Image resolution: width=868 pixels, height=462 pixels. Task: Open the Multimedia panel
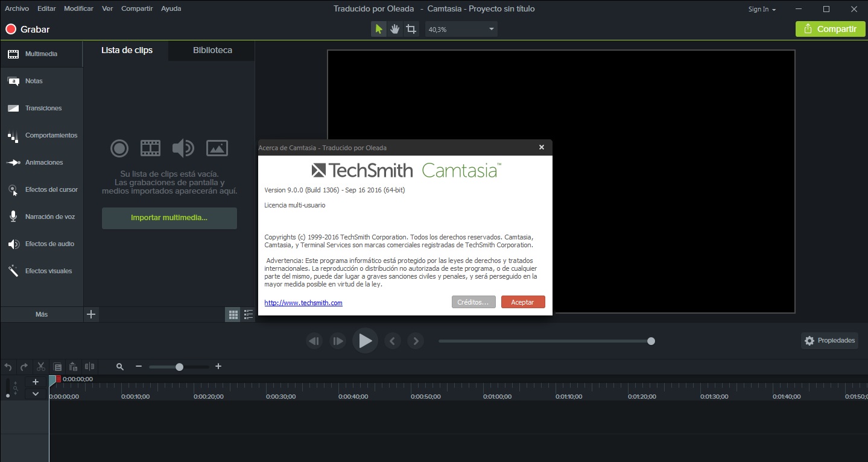pyautogui.click(x=42, y=54)
